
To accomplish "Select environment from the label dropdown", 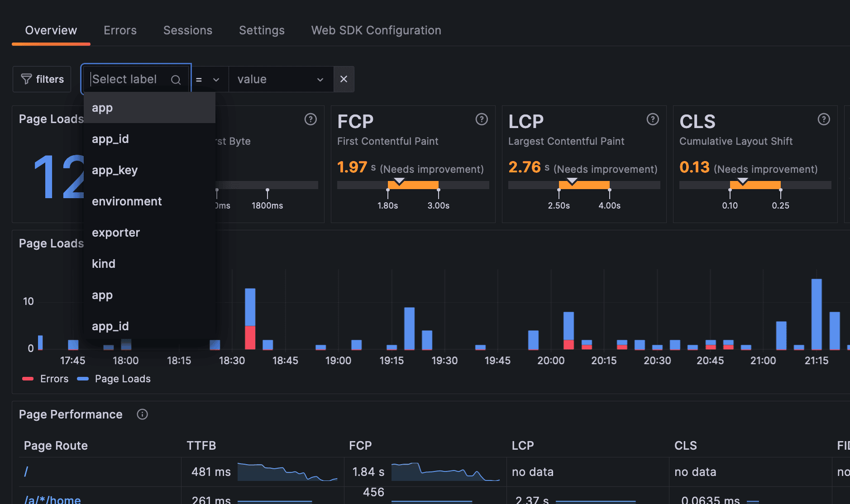I will (127, 201).
